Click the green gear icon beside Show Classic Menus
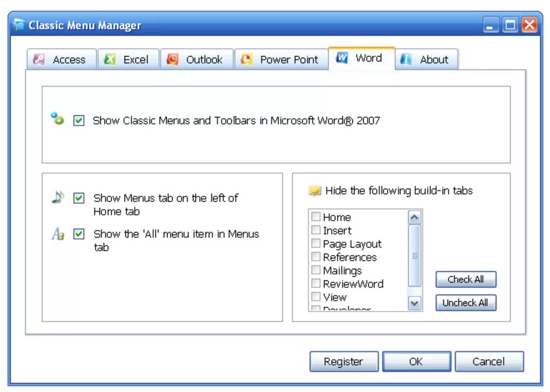The width and height of the screenshot is (550, 392). (x=58, y=119)
